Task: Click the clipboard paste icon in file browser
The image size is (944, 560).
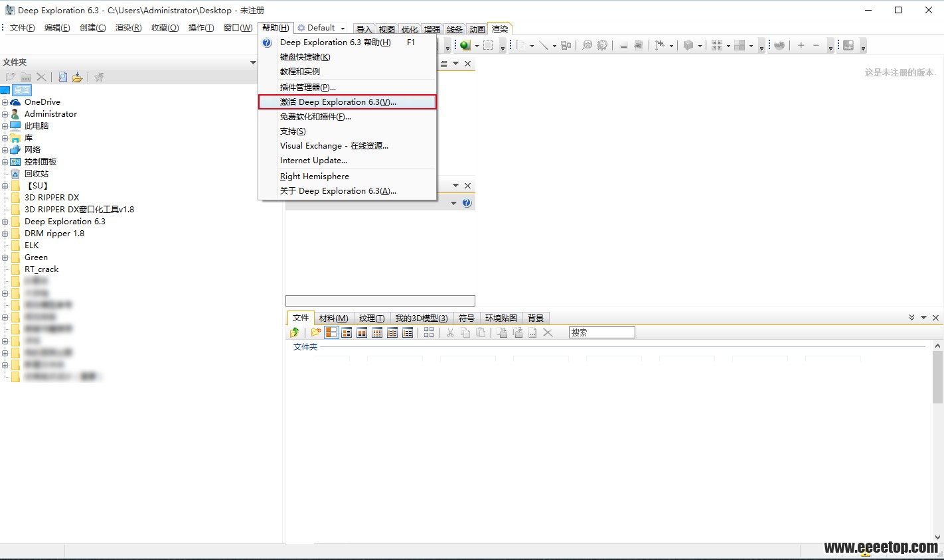Action: pos(481,332)
